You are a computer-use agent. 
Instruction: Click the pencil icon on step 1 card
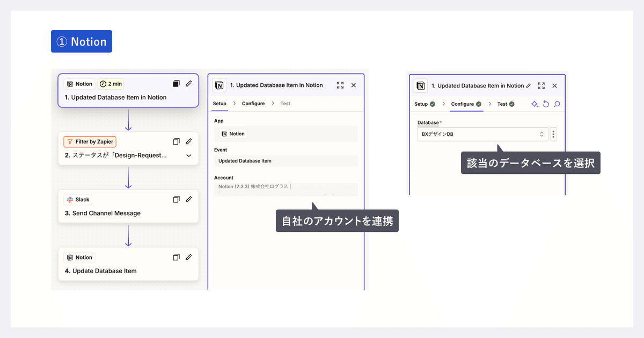[x=189, y=84]
